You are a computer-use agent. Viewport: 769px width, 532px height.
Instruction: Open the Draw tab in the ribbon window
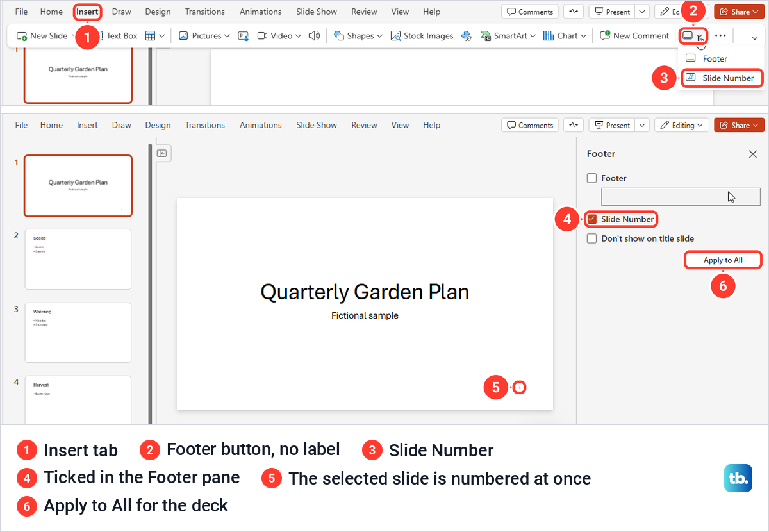tap(121, 12)
